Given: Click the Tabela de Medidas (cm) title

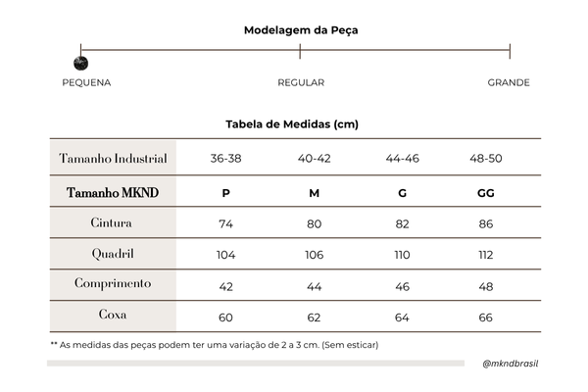Looking at the screenshot, I should [293, 124].
